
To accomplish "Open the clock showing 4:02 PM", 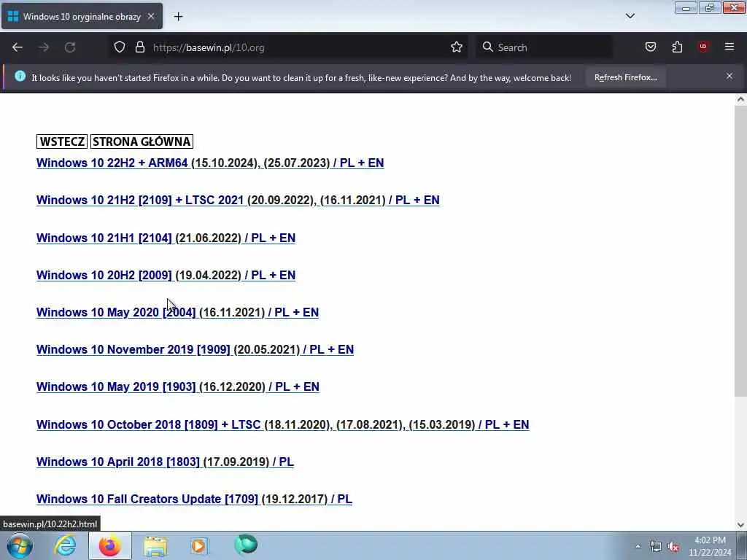I will [x=710, y=546].
